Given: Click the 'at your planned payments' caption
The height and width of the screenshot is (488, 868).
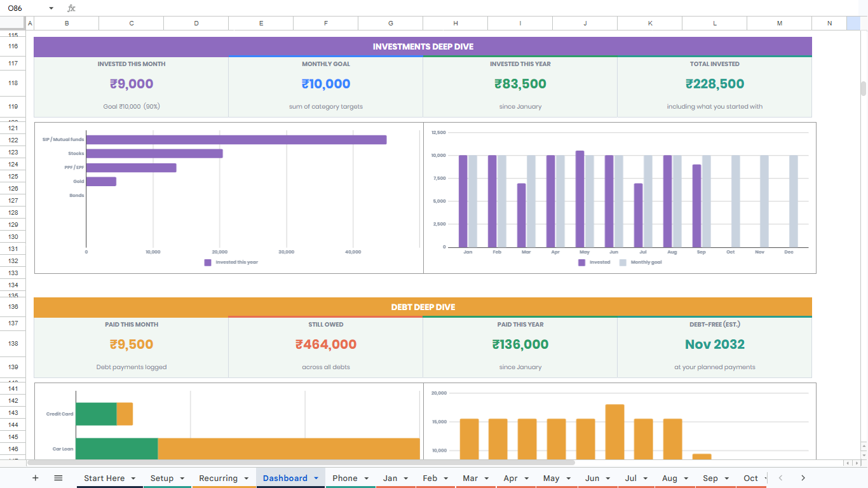Looking at the screenshot, I should [x=715, y=367].
